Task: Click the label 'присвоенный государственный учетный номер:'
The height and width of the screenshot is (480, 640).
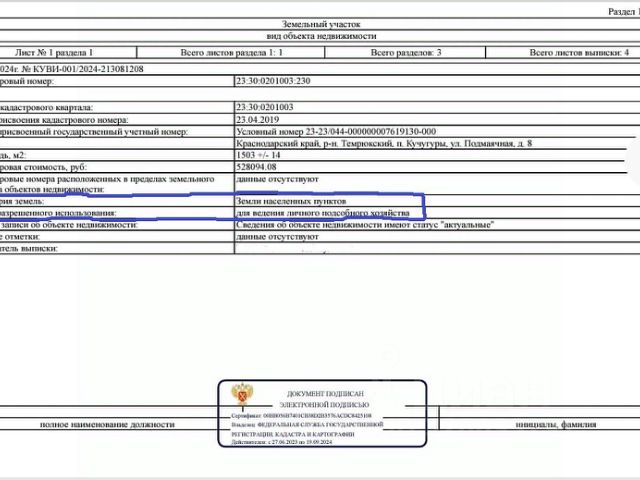Action: pyautogui.click(x=94, y=132)
